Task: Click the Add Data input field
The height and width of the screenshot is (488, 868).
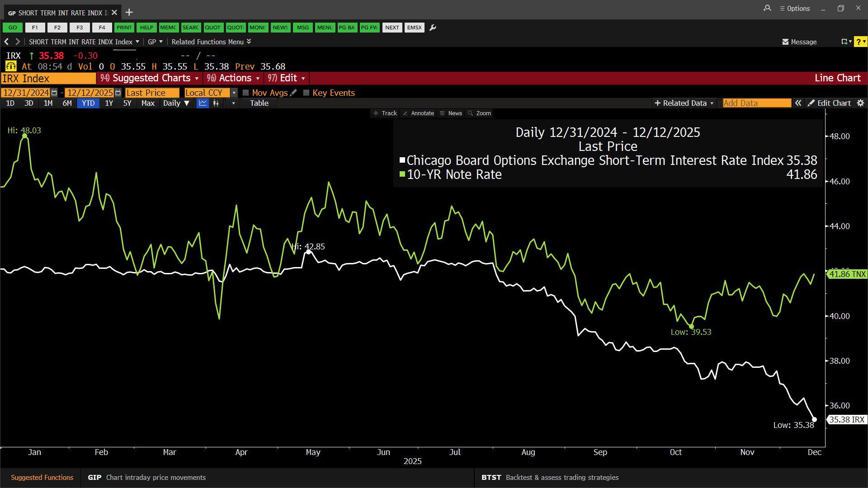Action: click(x=756, y=103)
